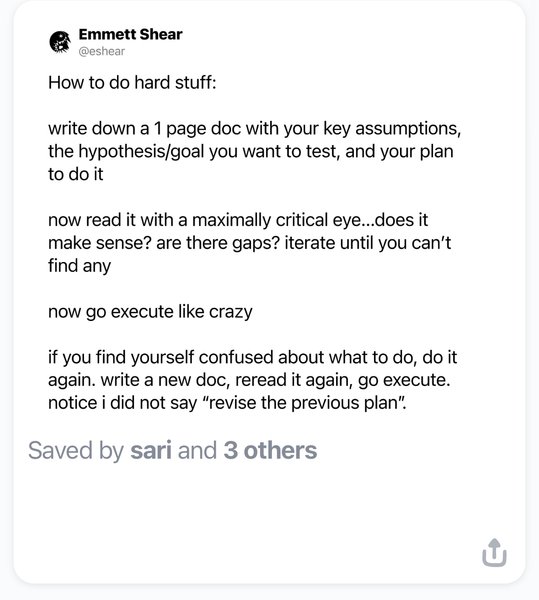Click the paragraph about writing a 1 page doc
Screen dimensions: 539x600
tap(254, 151)
